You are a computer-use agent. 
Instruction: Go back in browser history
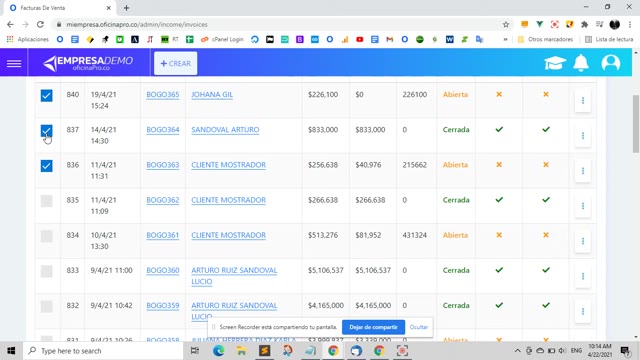click(x=10, y=24)
